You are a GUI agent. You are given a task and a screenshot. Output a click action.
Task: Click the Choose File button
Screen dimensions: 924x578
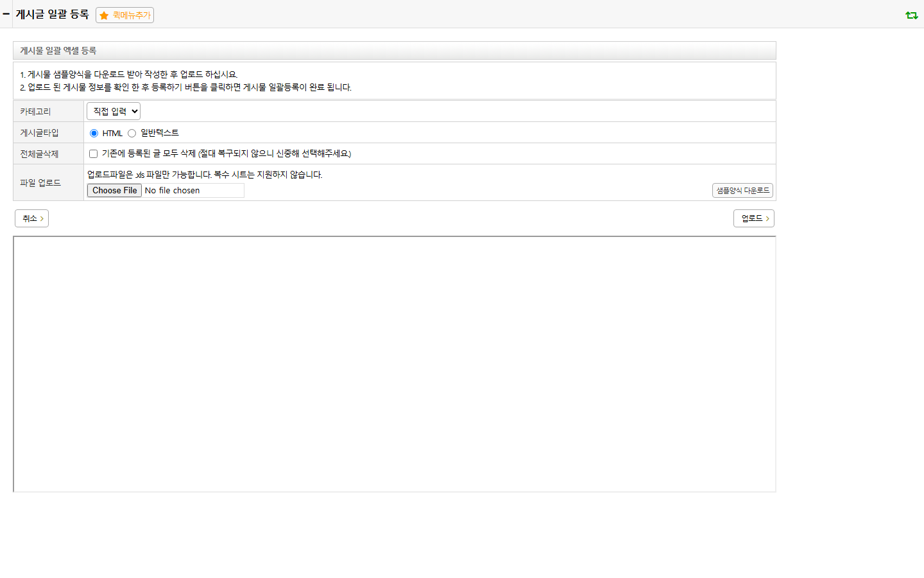114,190
